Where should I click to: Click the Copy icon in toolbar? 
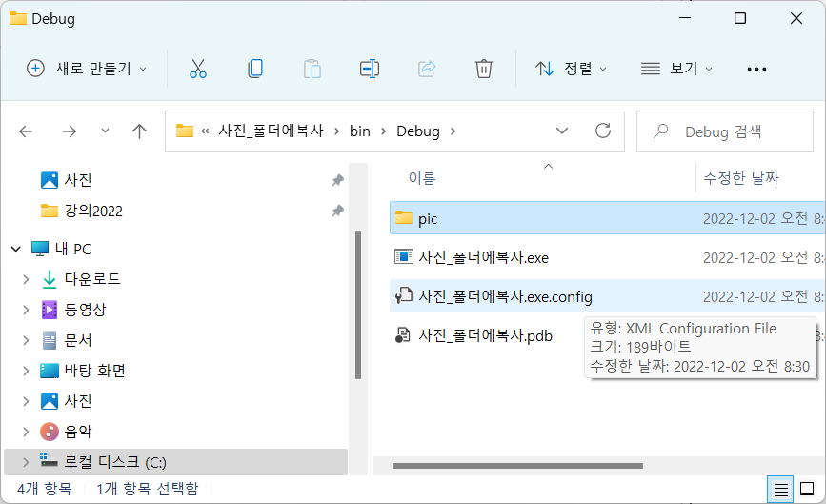[255, 69]
